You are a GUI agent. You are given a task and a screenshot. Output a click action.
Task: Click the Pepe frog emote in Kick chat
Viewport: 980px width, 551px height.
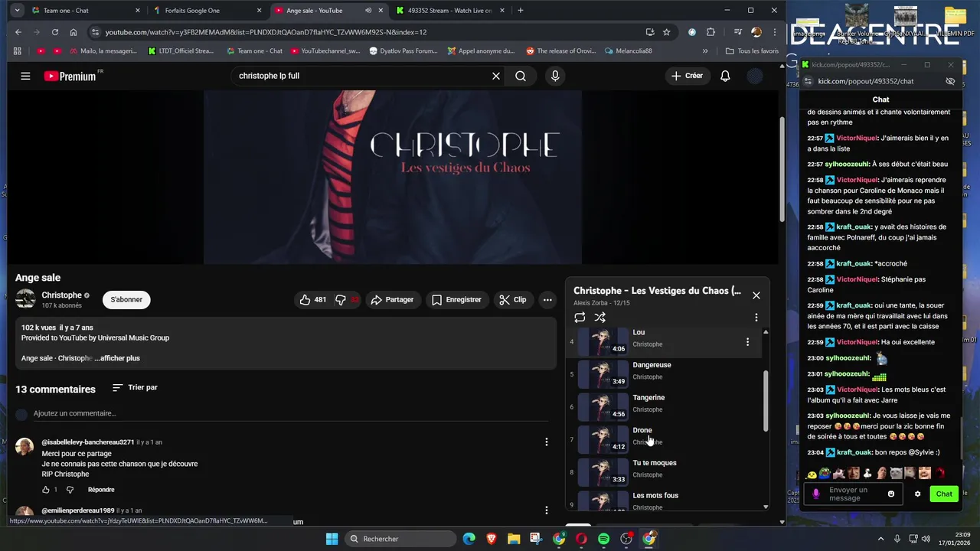click(825, 473)
